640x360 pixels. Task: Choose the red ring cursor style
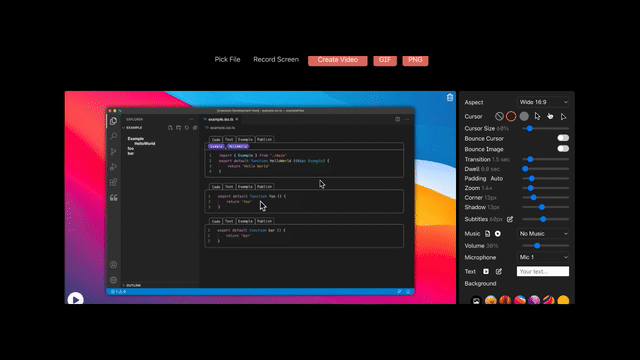[511, 116]
